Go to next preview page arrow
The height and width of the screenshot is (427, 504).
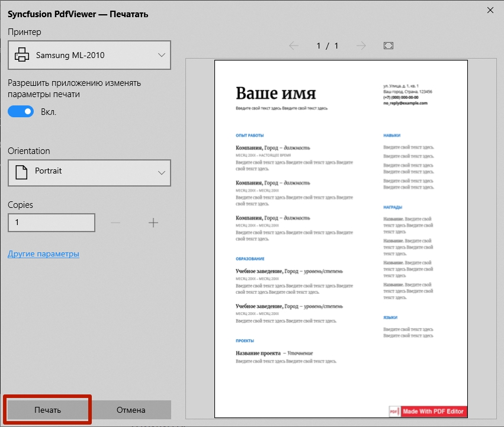pos(361,46)
